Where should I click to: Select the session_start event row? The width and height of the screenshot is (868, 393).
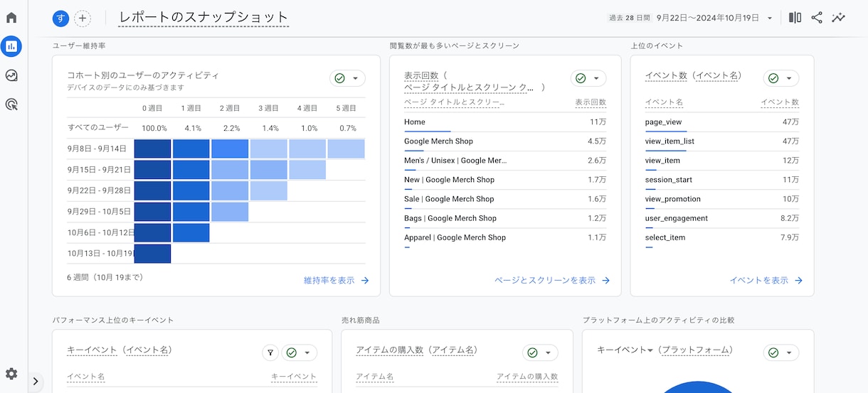click(722, 180)
